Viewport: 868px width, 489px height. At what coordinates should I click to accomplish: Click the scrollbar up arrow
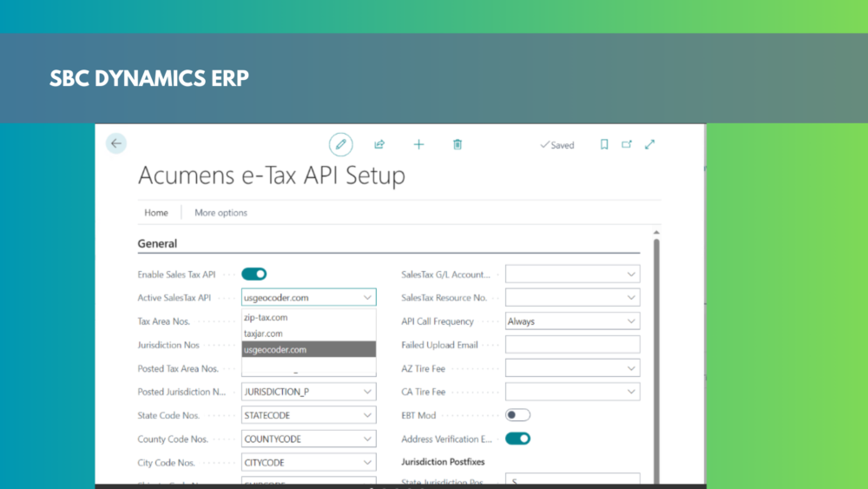[656, 233]
